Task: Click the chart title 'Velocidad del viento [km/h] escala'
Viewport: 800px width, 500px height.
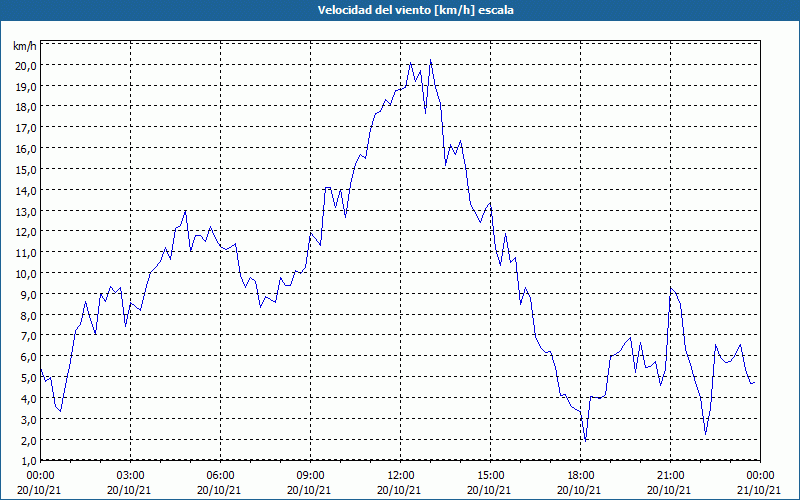Action: [415, 10]
